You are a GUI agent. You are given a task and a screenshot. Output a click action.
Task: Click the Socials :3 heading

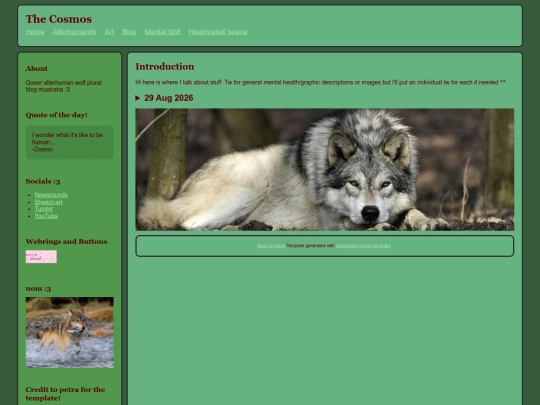[43, 181]
